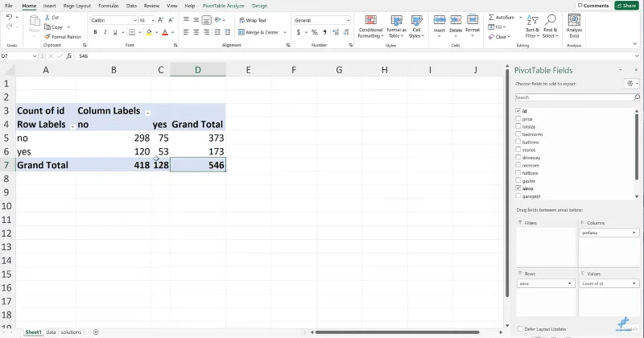Viewport: 644px width, 338px height.
Task: Click the Decrease Font Size icon
Action: 171,20
